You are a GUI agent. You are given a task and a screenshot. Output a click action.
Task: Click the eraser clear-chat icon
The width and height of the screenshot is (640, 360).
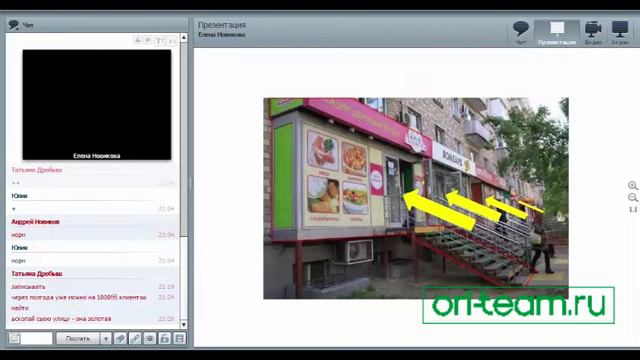click(x=120, y=339)
